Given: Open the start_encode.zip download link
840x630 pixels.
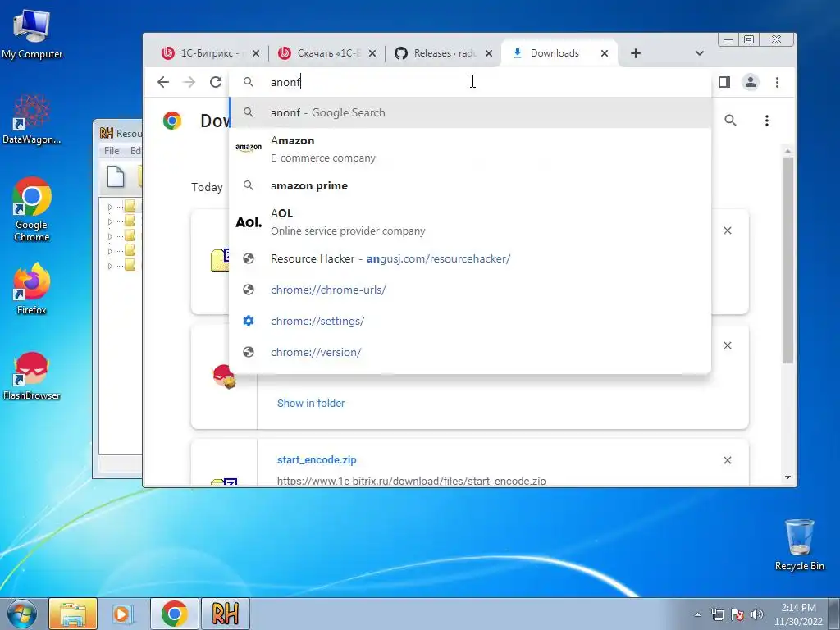Looking at the screenshot, I should point(317,459).
